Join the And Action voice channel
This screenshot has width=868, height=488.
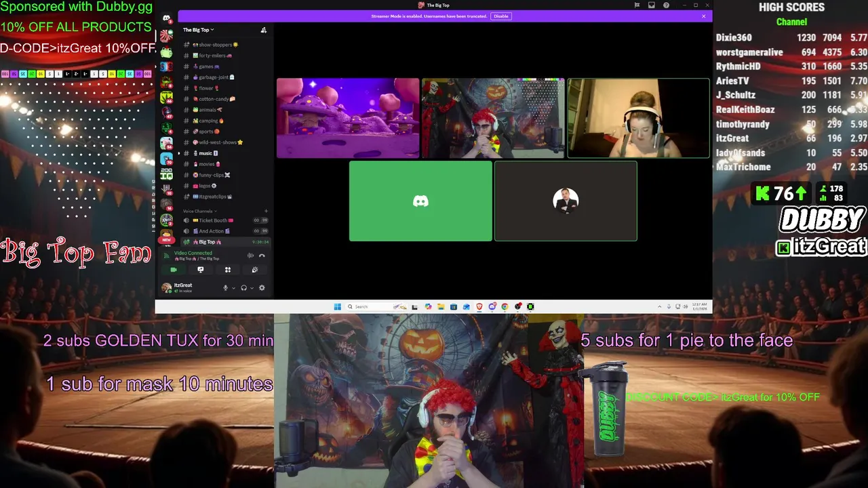click(226, 231)
